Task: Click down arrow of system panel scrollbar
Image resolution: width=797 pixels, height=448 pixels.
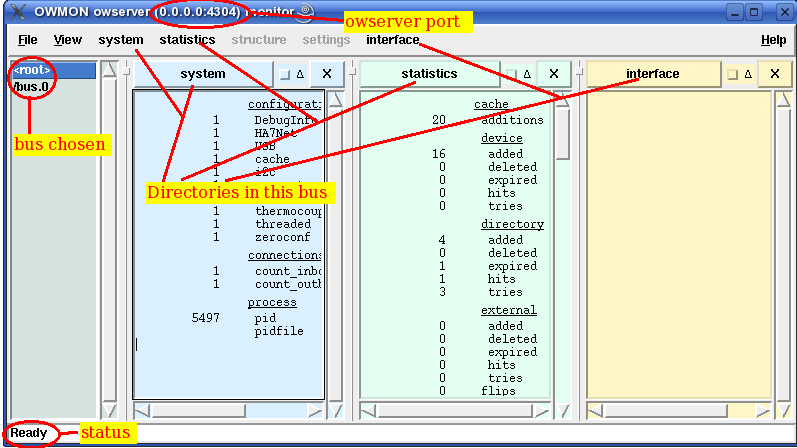Action: tap(335, 410)
